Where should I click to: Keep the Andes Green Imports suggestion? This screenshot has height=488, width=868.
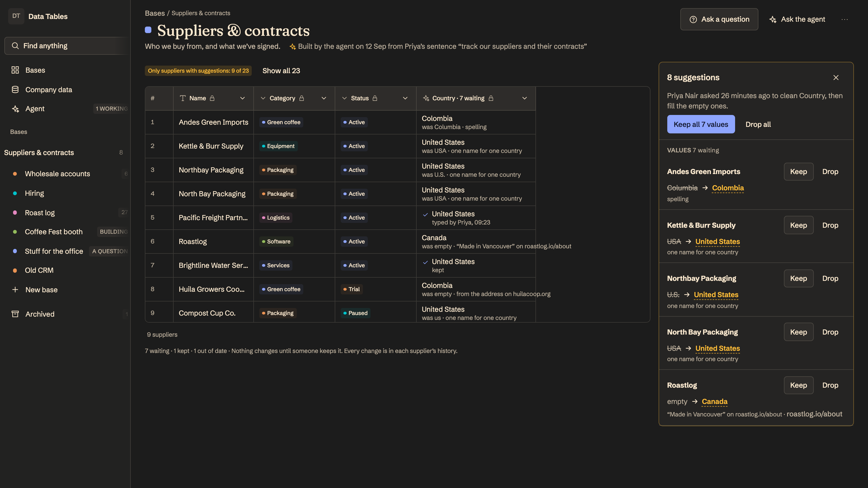(799, 171)
